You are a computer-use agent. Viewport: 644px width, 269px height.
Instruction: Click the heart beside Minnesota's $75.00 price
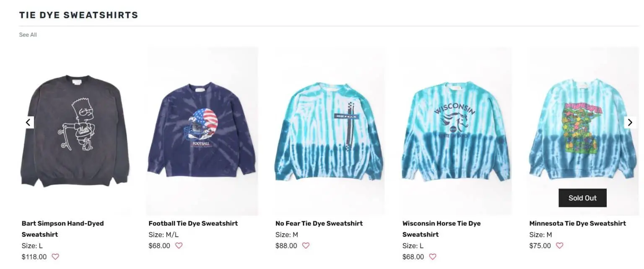click(559, 245)
